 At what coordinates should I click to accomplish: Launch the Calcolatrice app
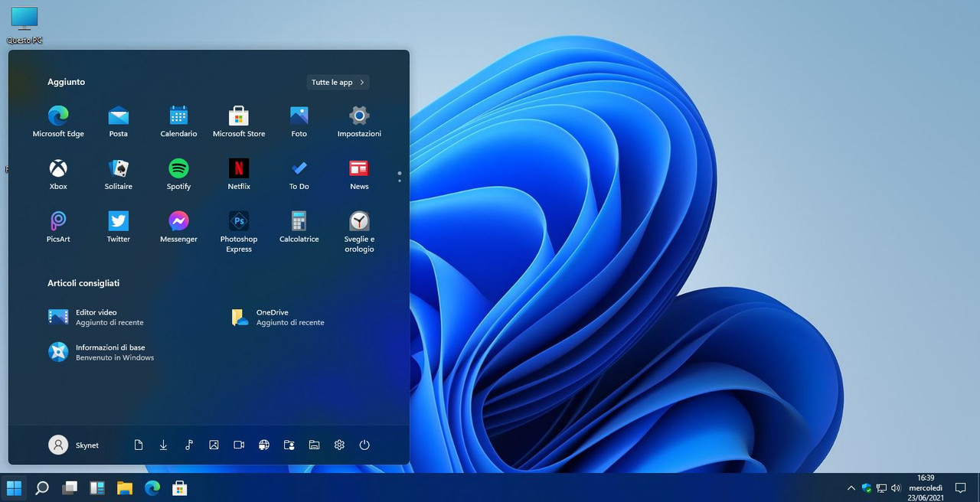click(299, 227)
